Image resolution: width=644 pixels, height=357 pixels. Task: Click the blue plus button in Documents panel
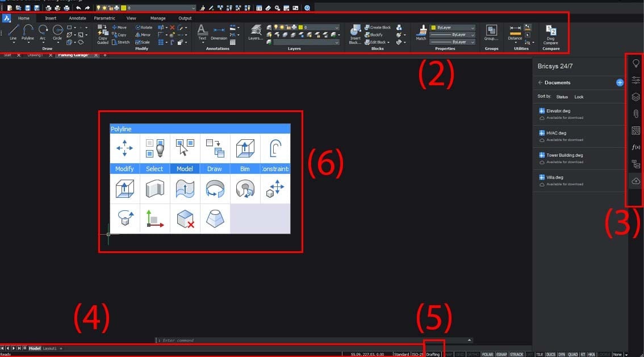pos(620,82)
